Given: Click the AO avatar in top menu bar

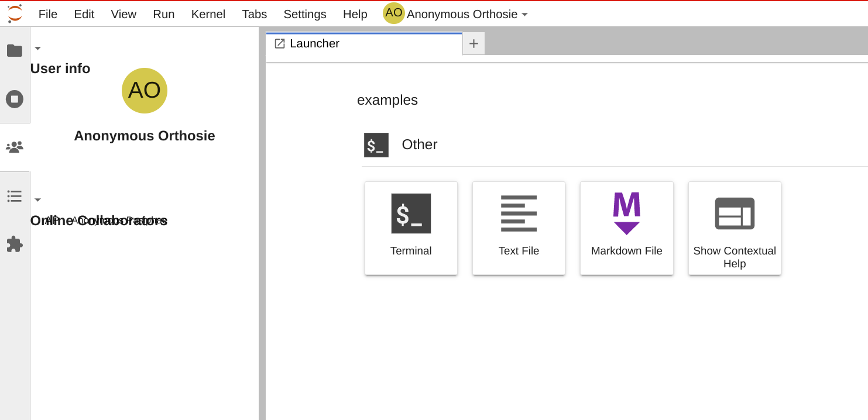Looking at the screenshot, I should pos(394,13).
